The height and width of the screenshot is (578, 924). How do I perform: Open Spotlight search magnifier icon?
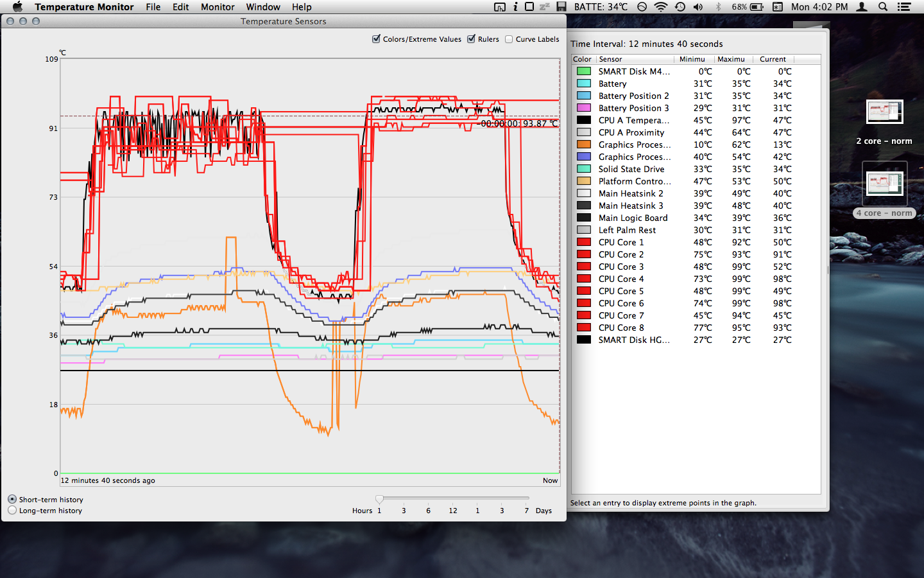(883, 7)
